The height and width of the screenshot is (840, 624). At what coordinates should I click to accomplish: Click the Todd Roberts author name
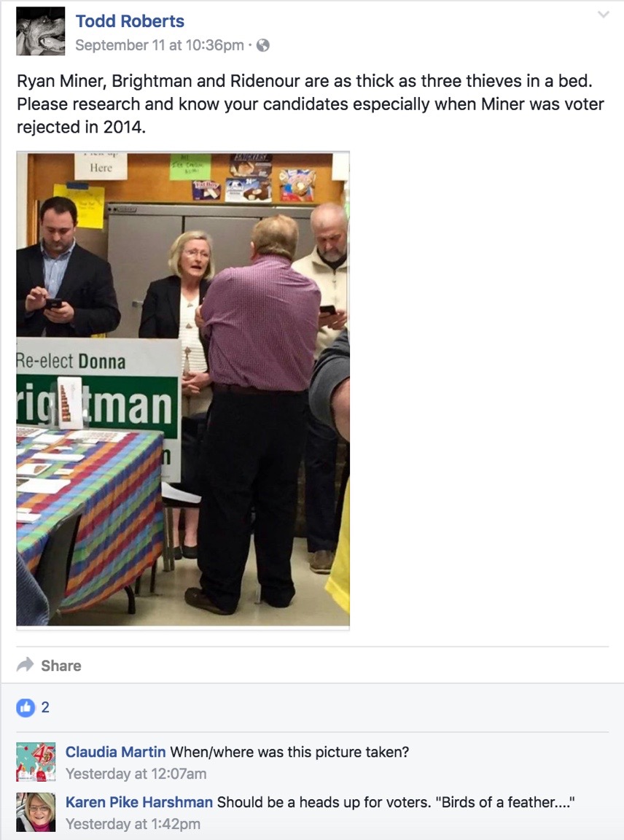click(x=130, y=21)
